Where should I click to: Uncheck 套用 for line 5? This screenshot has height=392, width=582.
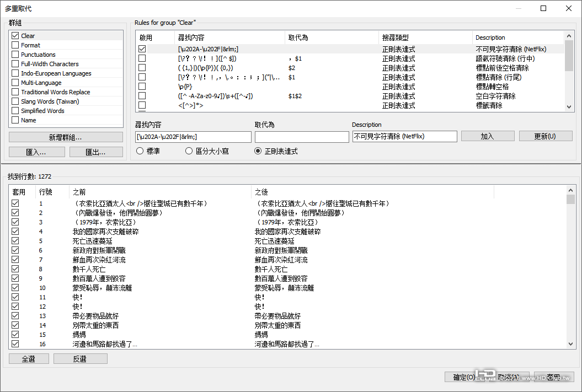tap(14, 240)
